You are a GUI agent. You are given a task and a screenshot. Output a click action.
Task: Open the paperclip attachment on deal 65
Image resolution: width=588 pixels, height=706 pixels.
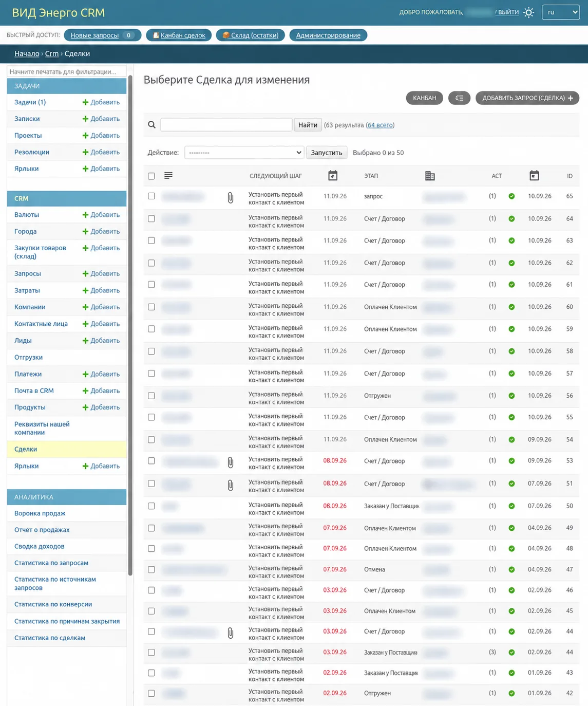(231, 197)
